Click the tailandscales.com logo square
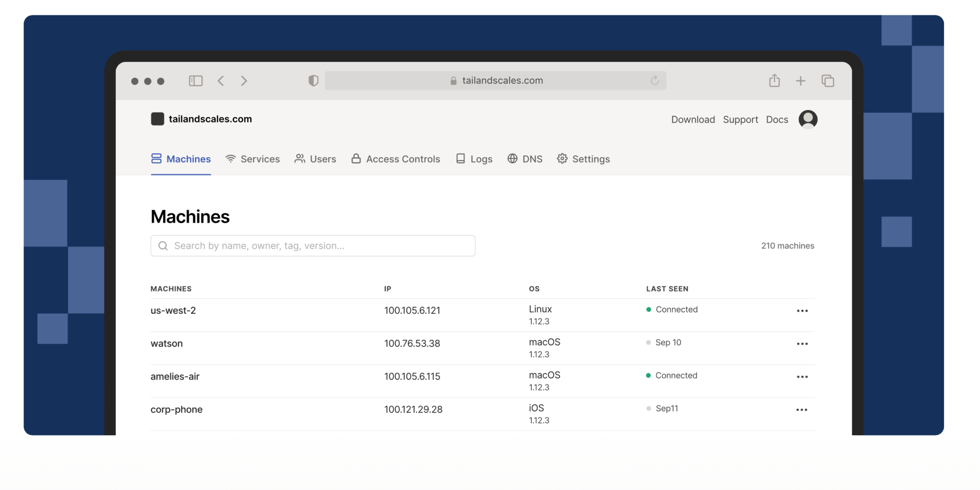980x490 pixels. [157, 119]
